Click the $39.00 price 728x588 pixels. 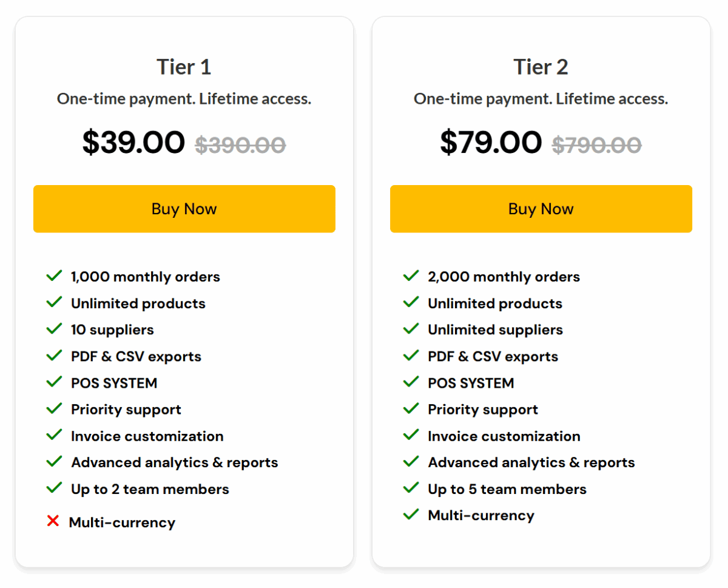point(133,143)
